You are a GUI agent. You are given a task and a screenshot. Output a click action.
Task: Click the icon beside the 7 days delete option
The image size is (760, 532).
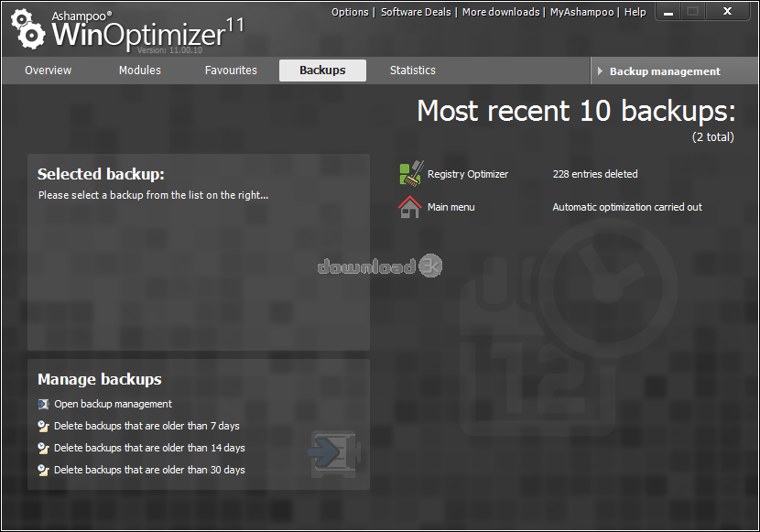click(44, 426)
